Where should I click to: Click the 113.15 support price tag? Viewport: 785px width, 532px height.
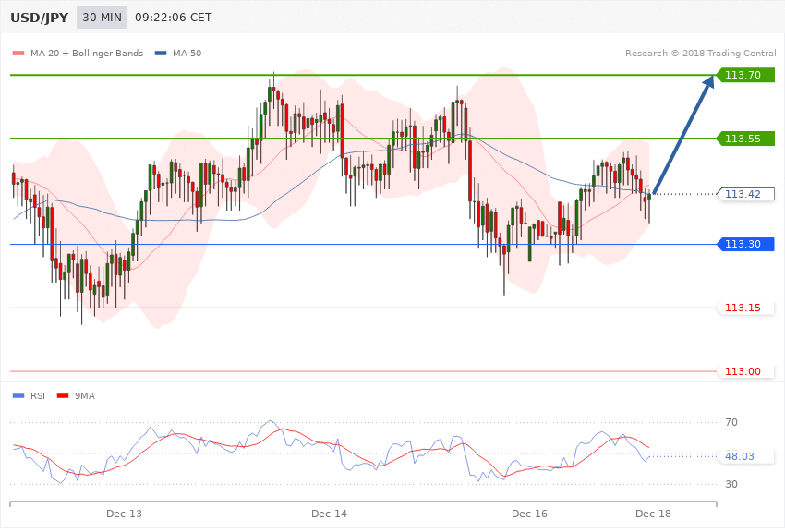[x=745, y=308]
